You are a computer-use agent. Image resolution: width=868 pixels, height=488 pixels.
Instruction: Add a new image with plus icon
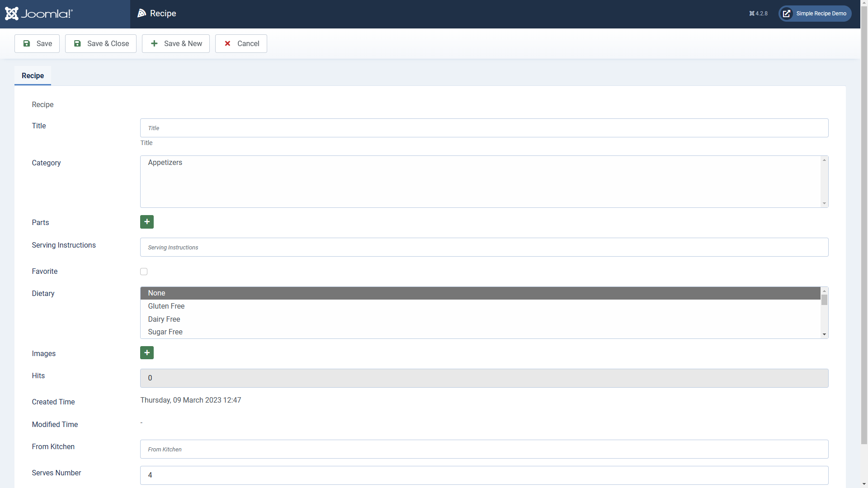click(147, 353)
